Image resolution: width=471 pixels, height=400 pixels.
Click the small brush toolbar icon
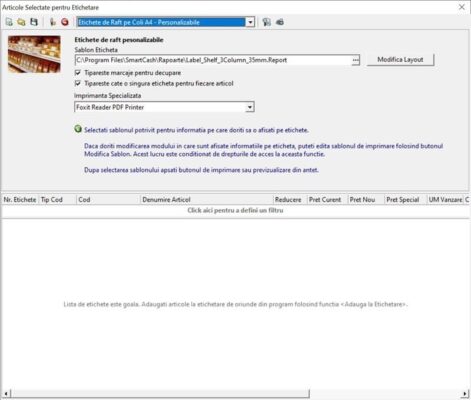pos(52,22)
